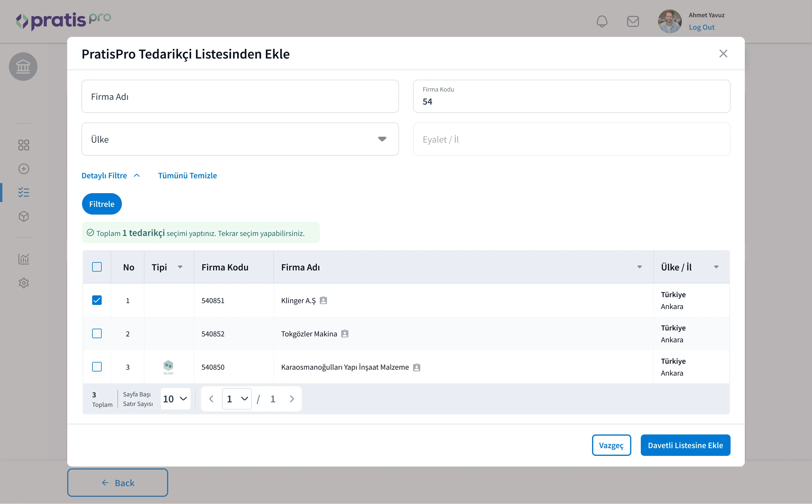This screenshot has width=812, height=504.
Task: Expand the Tipi column filter dropdown
Action: [x=180, y=267]
